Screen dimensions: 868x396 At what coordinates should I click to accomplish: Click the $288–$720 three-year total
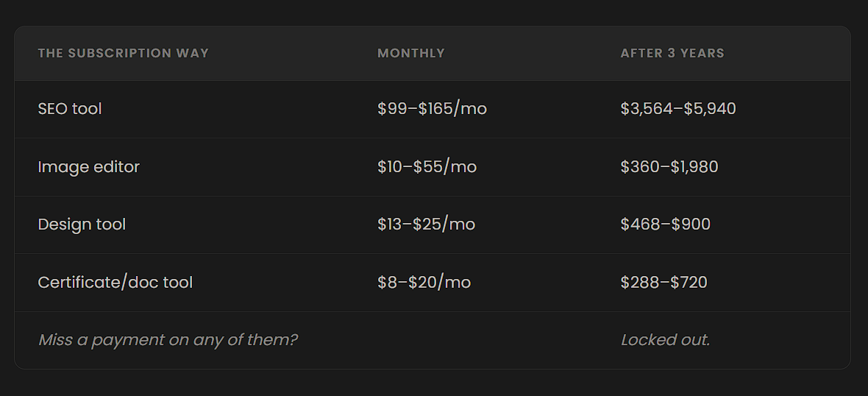tap(664, 283)
